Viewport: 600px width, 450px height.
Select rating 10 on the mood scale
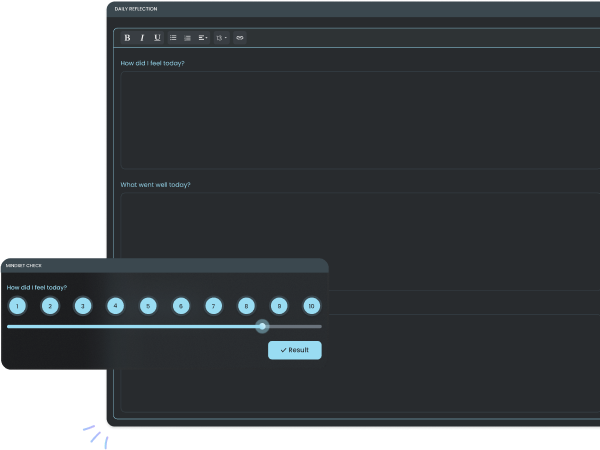click(x=311, y=305)
